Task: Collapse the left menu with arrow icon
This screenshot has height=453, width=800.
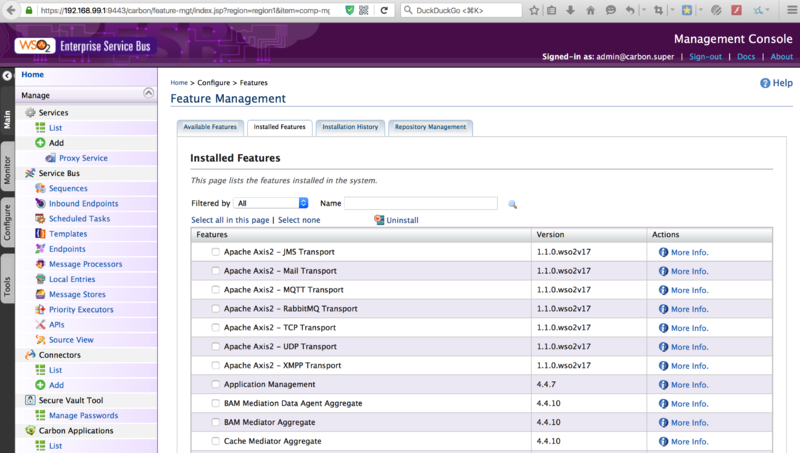Action: tap(7, 76)
